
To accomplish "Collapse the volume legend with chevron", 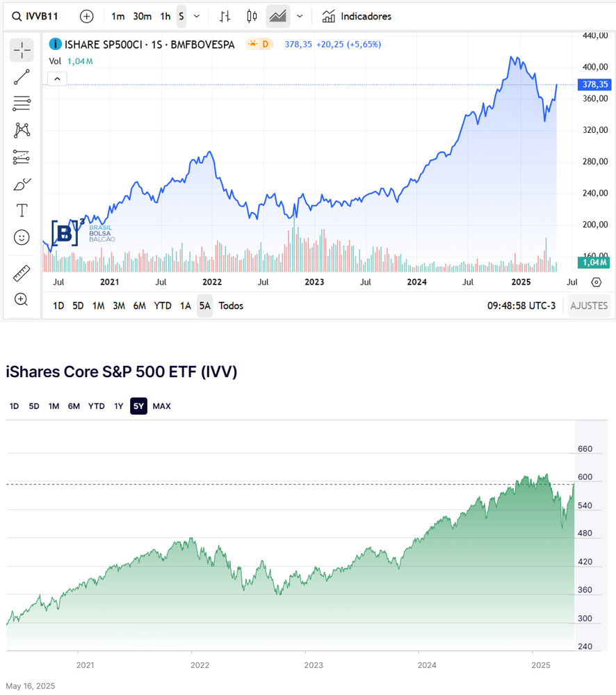I will (57, 79).
